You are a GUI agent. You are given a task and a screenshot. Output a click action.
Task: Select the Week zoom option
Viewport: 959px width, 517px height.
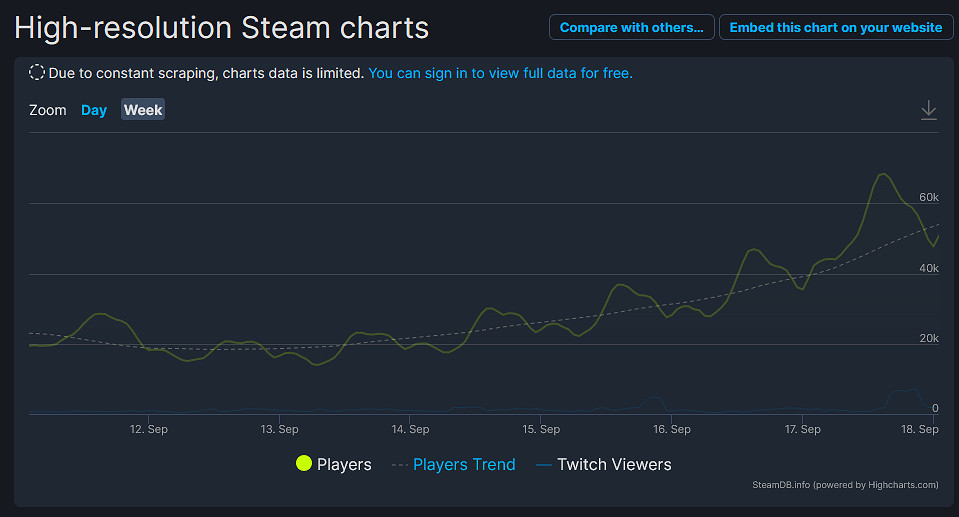point(143,110)
